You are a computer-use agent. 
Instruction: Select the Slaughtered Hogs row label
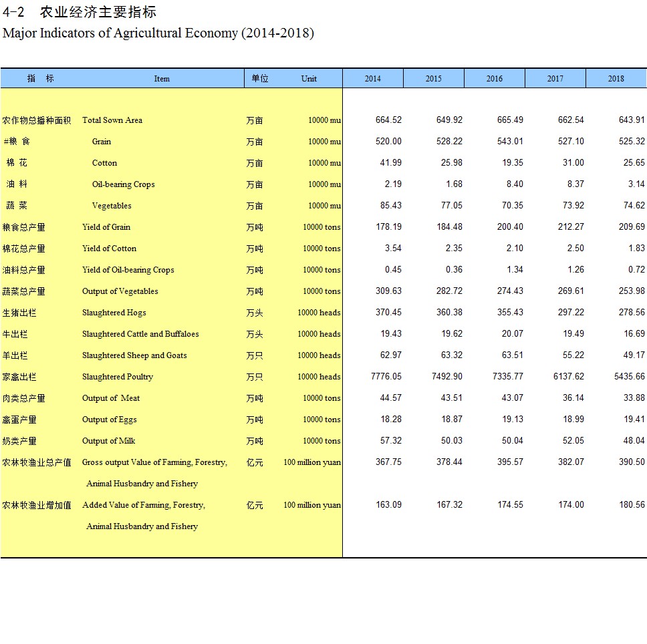pos(114,313)
